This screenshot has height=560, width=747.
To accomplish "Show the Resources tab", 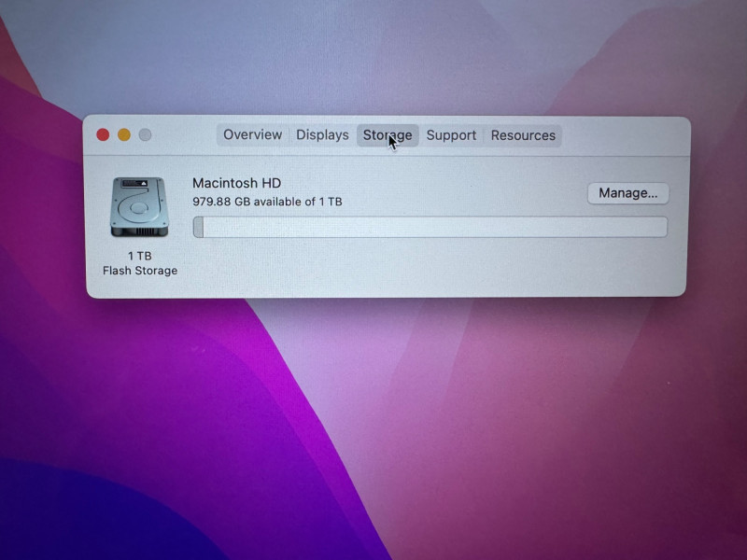I will click(x=523, y=135).
